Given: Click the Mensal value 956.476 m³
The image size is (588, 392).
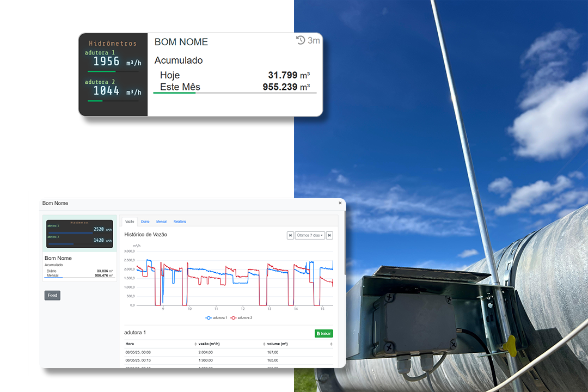Looking at the screenshot, I should 104,275.
